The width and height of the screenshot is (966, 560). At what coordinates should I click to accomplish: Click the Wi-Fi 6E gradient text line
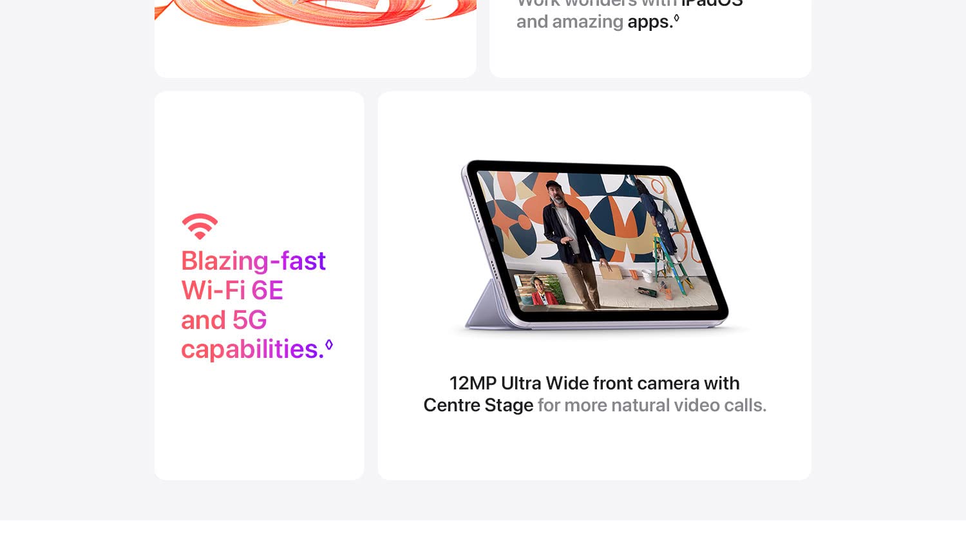coord(232,290)
